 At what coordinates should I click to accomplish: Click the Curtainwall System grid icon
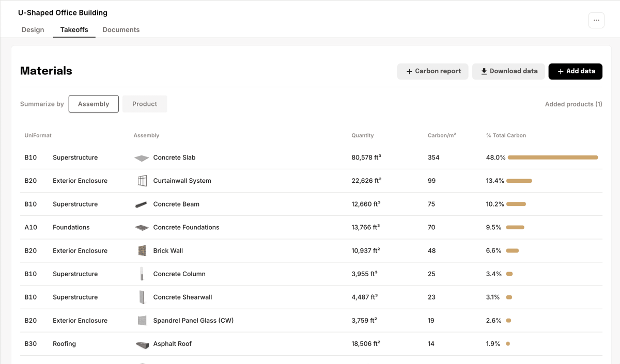click(142, 181)
